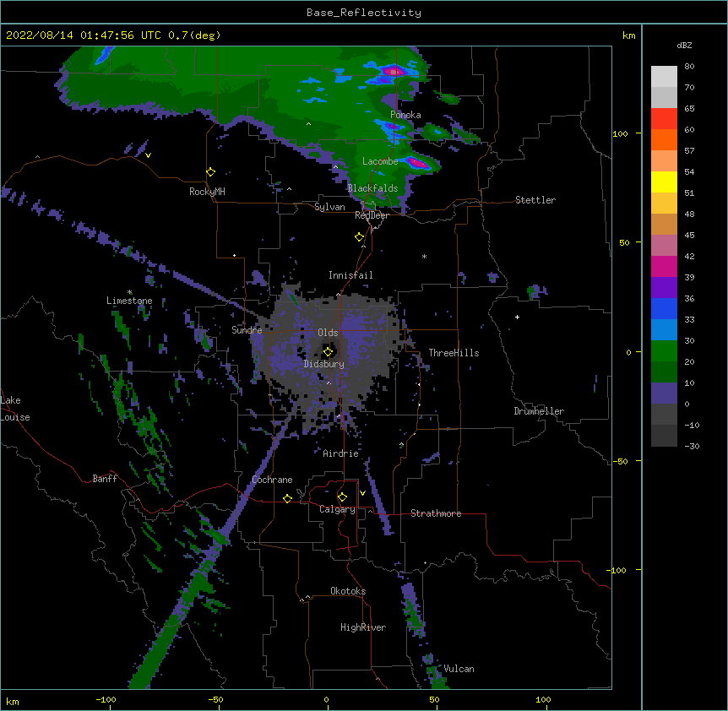Click the RockyMH label

click(x=207, y=192)
